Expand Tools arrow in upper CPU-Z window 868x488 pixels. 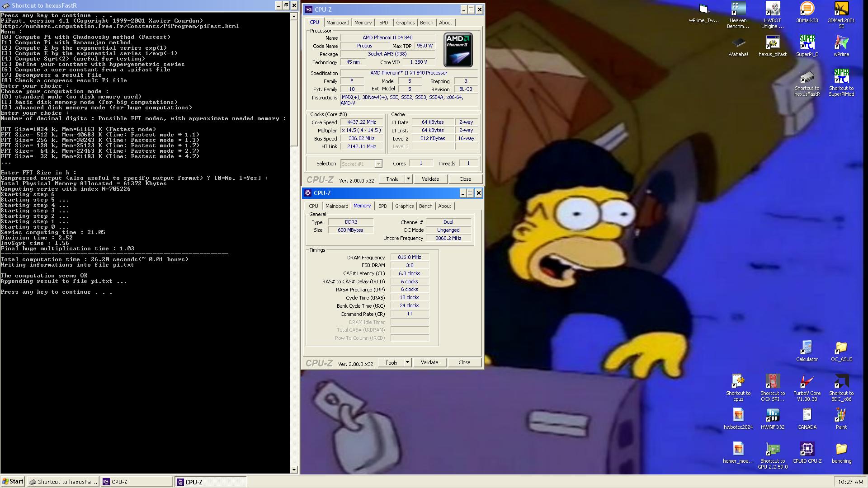(408, 179)
